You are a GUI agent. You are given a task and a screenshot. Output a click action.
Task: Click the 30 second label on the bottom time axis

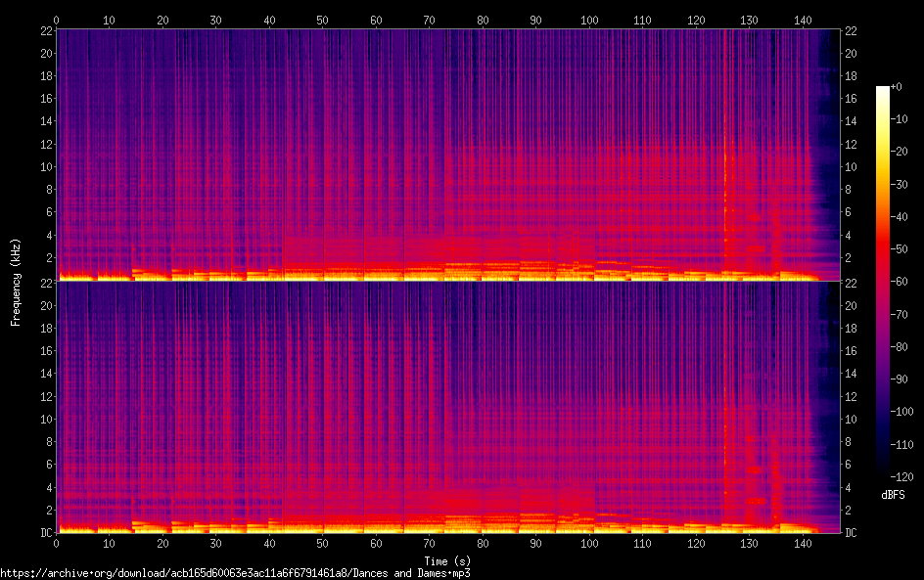[216, 543]
